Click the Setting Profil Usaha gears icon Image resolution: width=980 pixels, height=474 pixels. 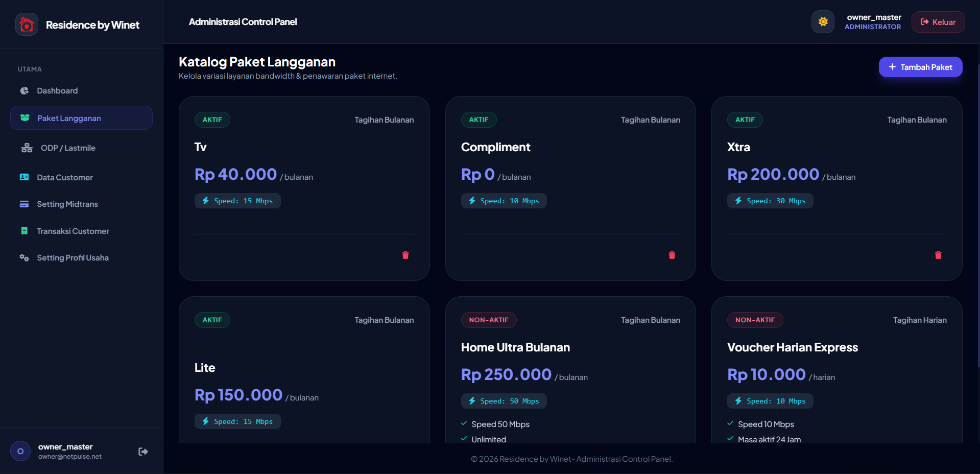pos(25,258)
